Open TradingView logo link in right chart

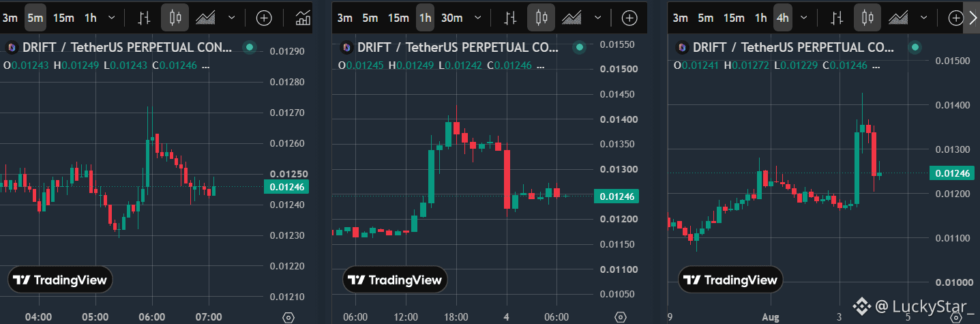pos(730,280)
